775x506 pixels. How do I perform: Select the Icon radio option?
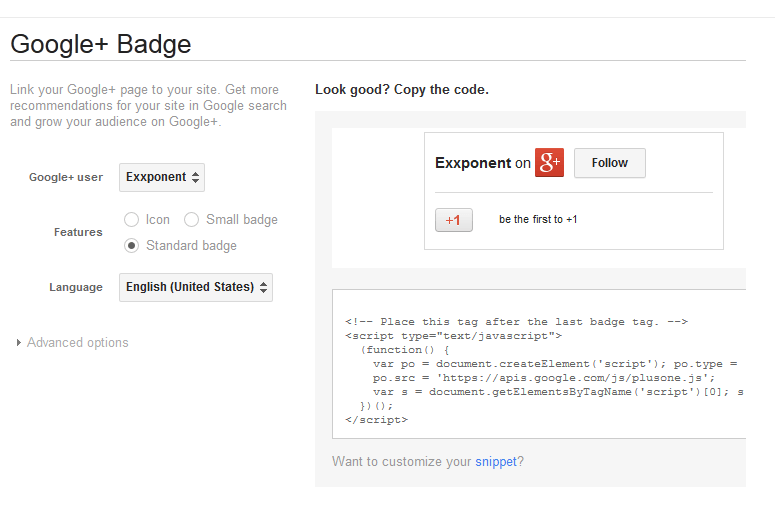click(x=131, y=219)
